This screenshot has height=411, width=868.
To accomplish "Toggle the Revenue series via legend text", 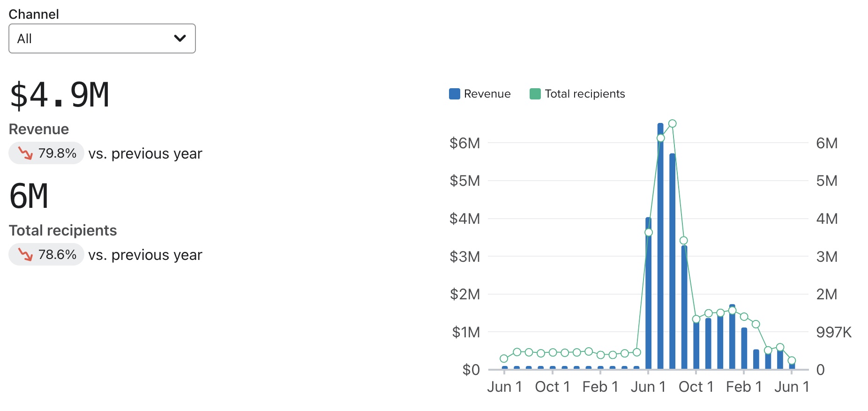I will click(487, 94).
